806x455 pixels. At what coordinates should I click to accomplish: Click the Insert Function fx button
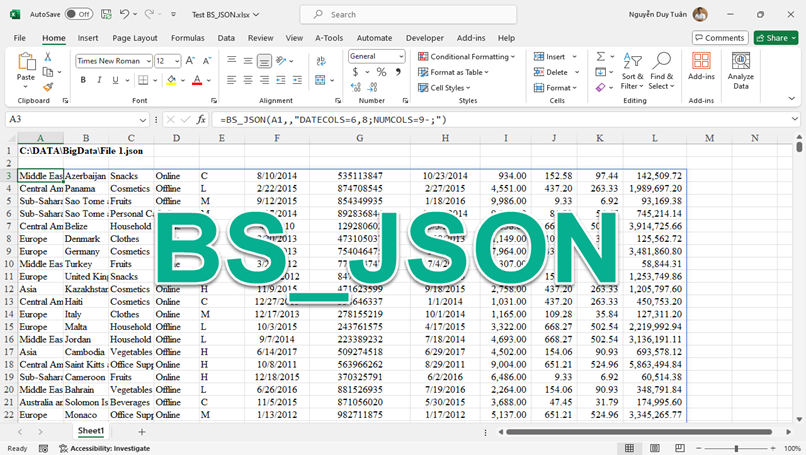[x=201, y=120]
